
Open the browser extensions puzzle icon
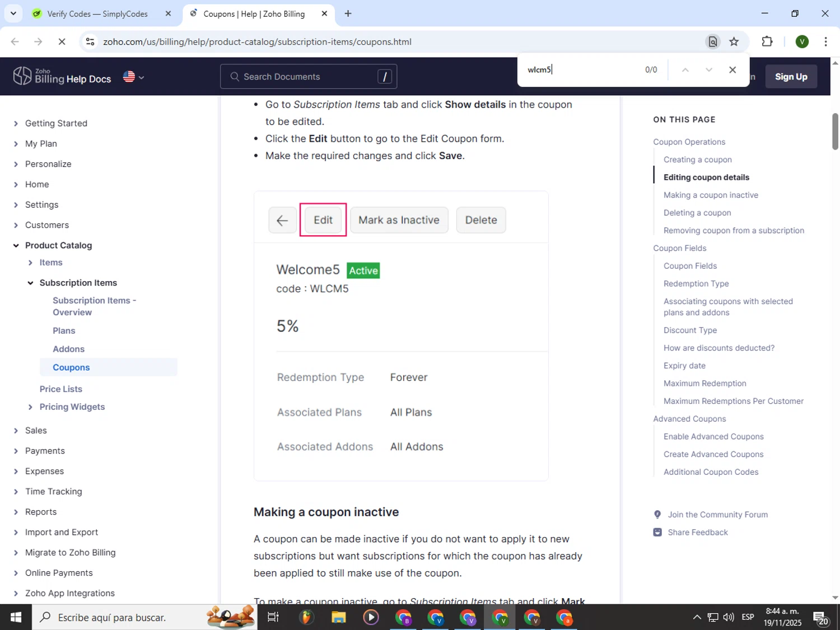(767, 41)
